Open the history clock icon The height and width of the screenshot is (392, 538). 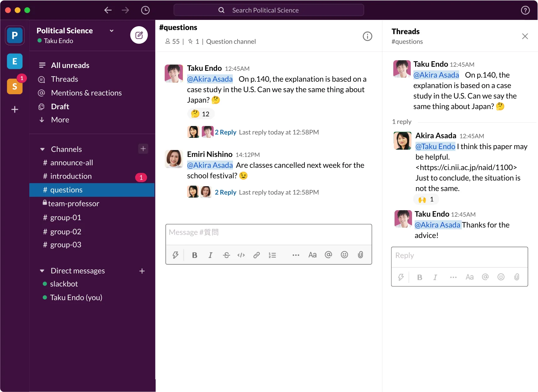tap(145, 10)
